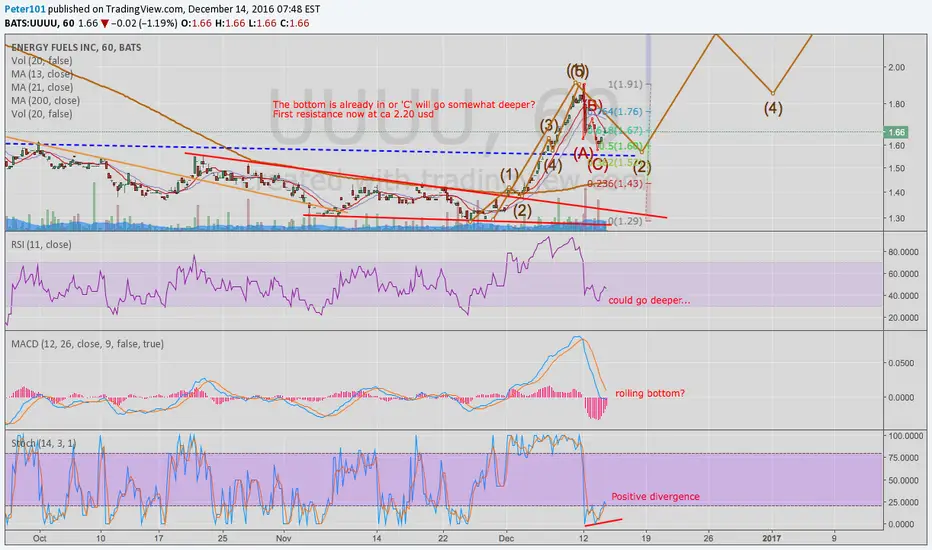Click the 40.0000 RSI axis value
The width and height of the screenshot is (932, 550).
pyautogui.click(x=903, y=296)
